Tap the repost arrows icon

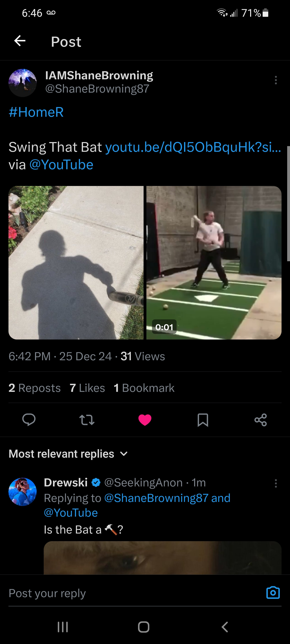[x=87, y=420]
